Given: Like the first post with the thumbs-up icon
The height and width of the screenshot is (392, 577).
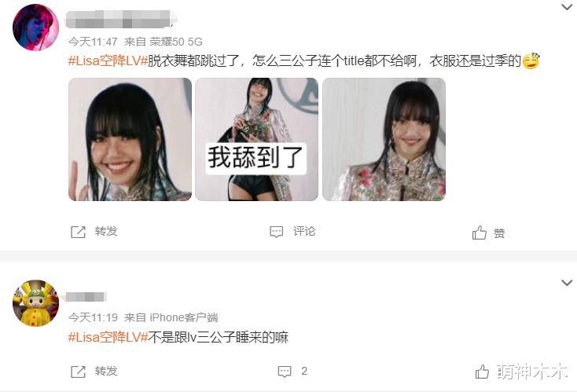Looking at the screenshot, I should (x=479, y=233).
